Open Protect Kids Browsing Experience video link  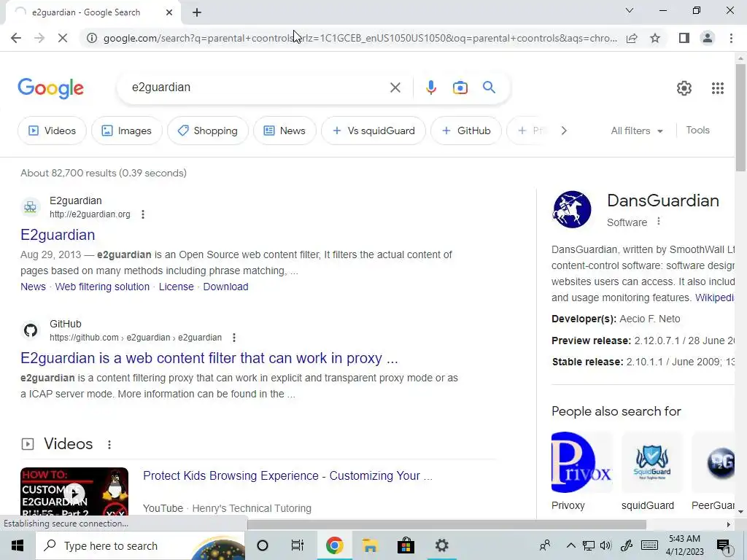point(287,475)
